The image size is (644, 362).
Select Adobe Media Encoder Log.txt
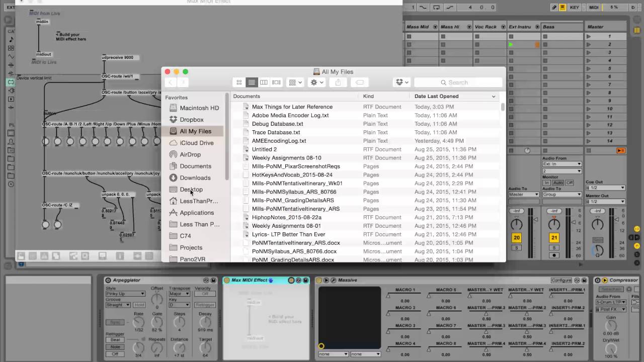pyautogui.click(x=290, y=115)
